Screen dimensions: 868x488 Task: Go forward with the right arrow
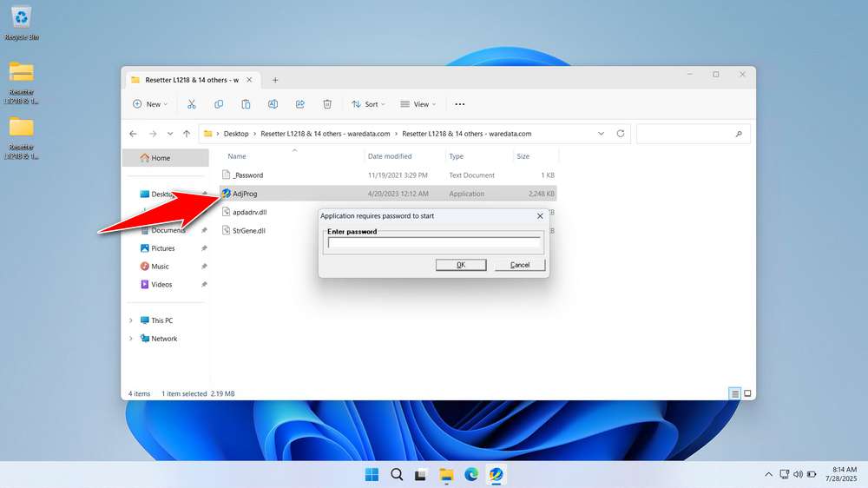pos(153,134)
